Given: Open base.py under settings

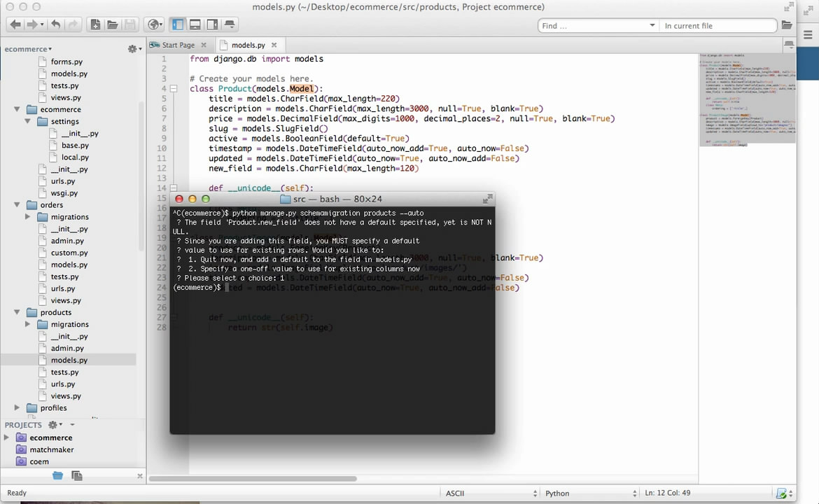Looking at the screenshot, I should (x=75, y=145).
